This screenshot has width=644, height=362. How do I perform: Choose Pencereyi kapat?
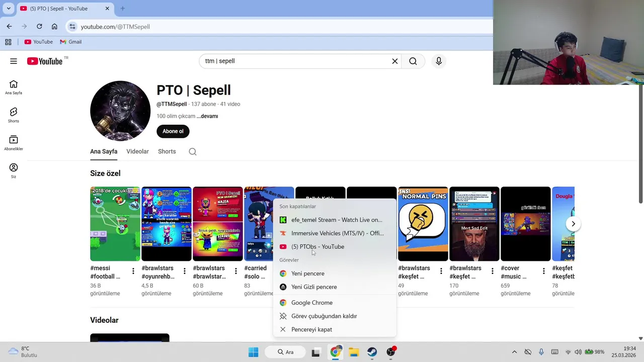(335, 330)
